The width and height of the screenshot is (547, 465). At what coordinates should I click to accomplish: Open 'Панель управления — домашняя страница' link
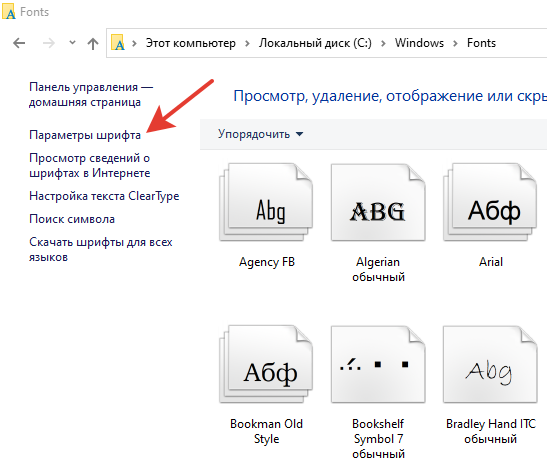click(91, 94)
